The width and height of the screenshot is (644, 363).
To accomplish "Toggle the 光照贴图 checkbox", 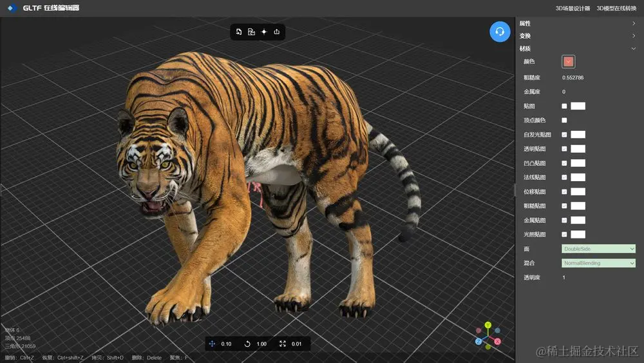I will coord(564,234).
